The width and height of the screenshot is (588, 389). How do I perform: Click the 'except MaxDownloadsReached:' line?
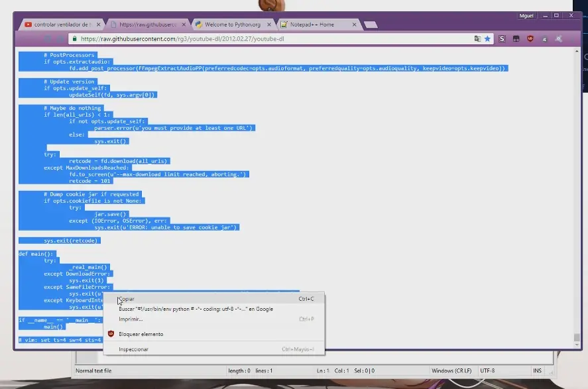coord(86,168)
